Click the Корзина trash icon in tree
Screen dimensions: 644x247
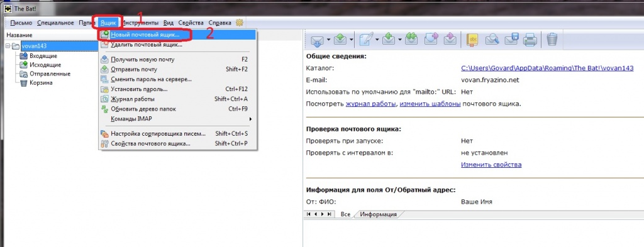(x=23, y=83)
